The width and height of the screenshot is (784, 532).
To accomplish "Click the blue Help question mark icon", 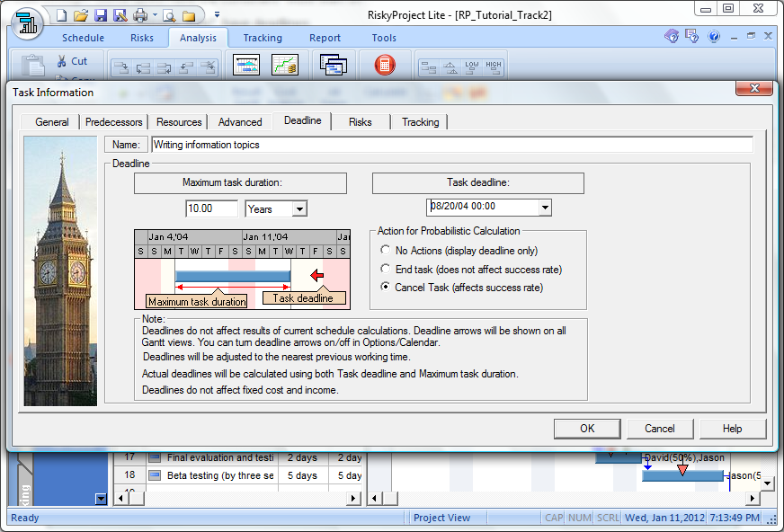I will point(714,37).
